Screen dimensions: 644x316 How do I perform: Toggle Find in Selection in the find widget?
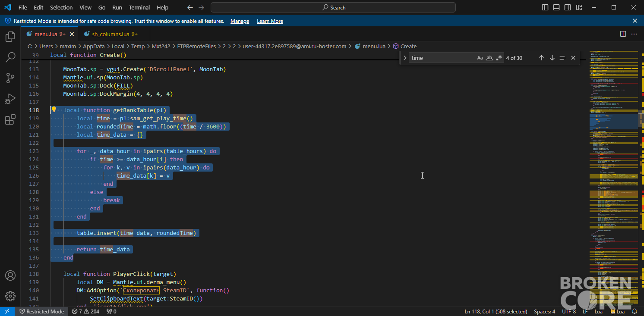coord(562,58)
